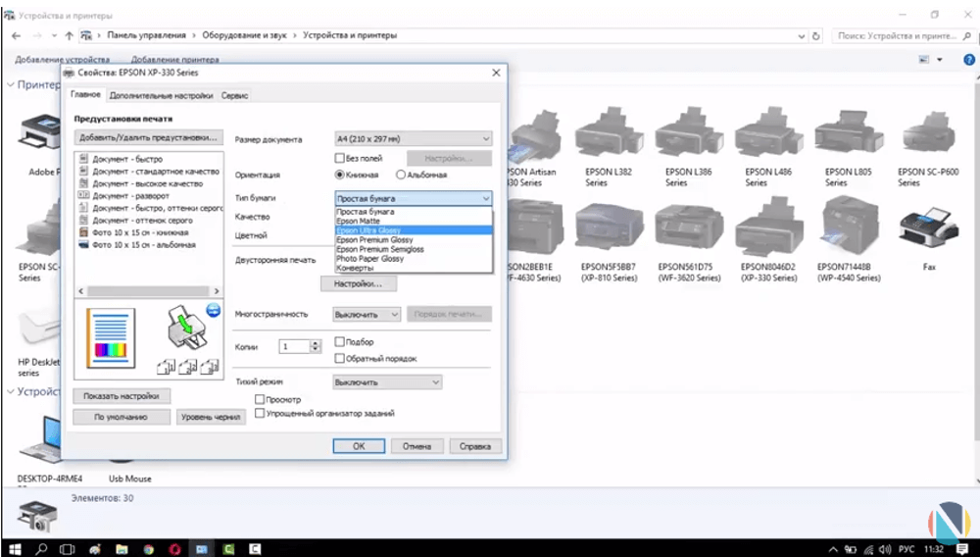Choose Epson Ultra Glossy paper type

(x=414, y=230)
